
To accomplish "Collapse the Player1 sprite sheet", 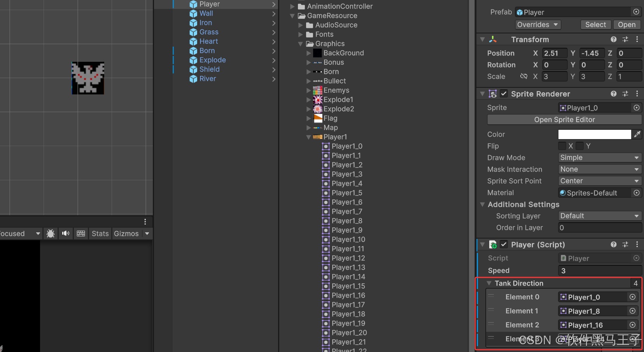I will (308, 137).
